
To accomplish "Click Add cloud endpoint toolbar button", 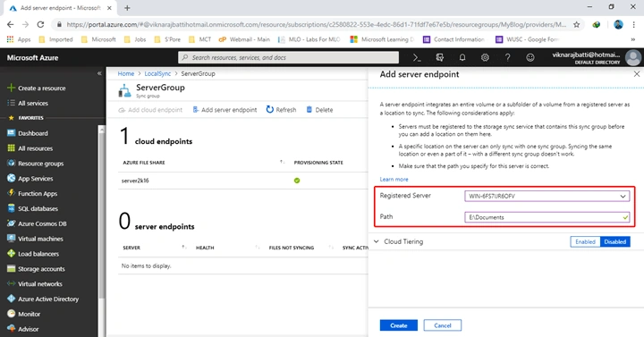I will point(150,110).
